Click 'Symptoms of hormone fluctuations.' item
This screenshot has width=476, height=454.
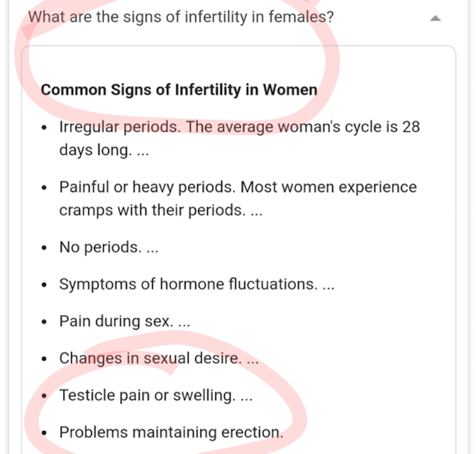pyautogui.click(x=187, y=284)
